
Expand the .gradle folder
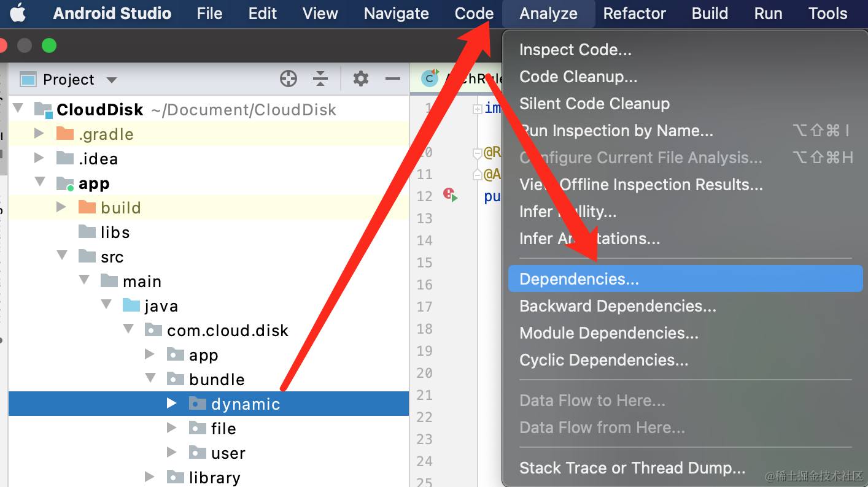coord(39,133)
